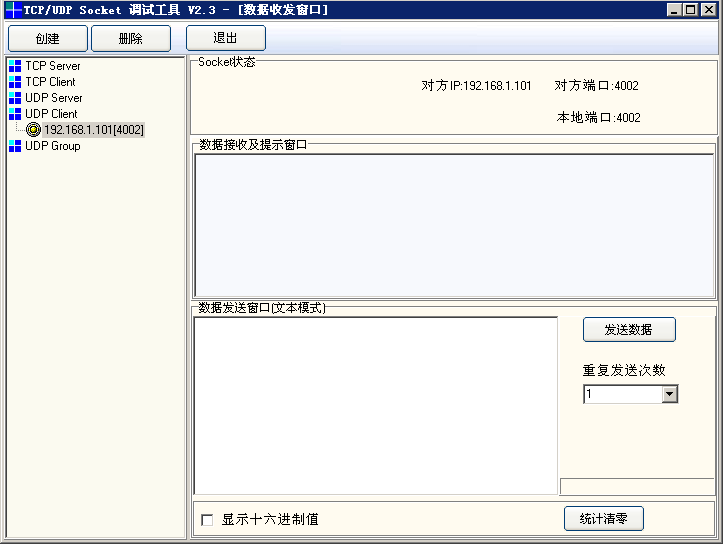The image size is (723, 544).
Task: Click the UDP Server node icon
Action: (15, 98)
